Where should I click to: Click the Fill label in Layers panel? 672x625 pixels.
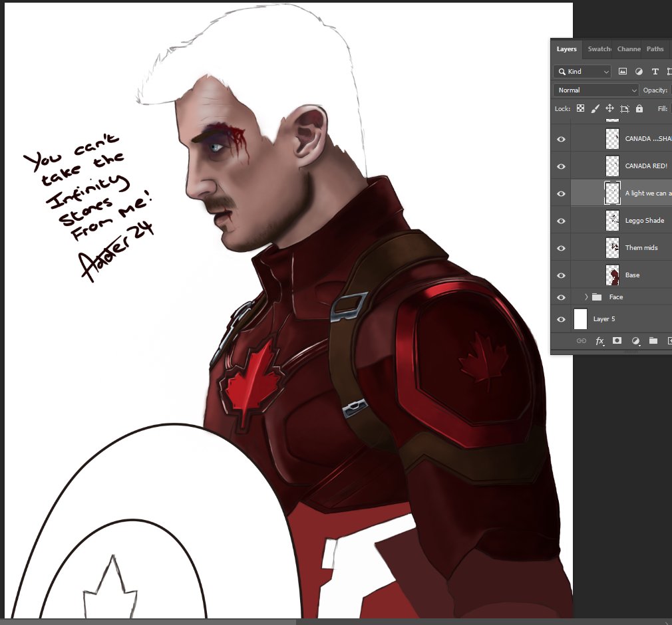click(x=663, y=109)
